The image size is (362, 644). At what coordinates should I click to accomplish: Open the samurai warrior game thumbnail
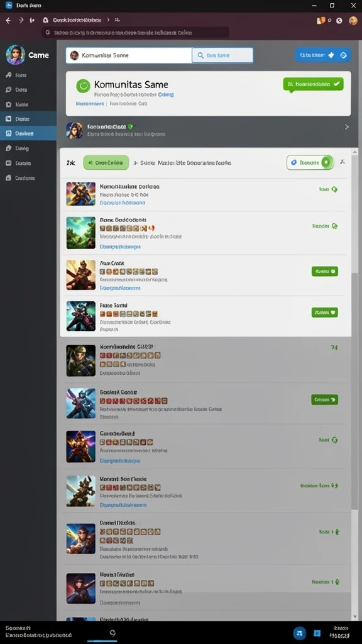point(81,275)
